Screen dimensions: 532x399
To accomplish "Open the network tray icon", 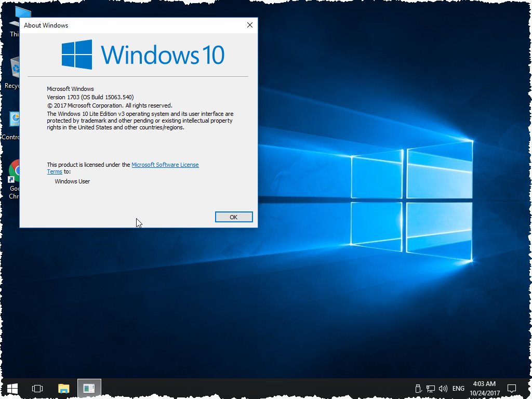I will coord(431,389).
